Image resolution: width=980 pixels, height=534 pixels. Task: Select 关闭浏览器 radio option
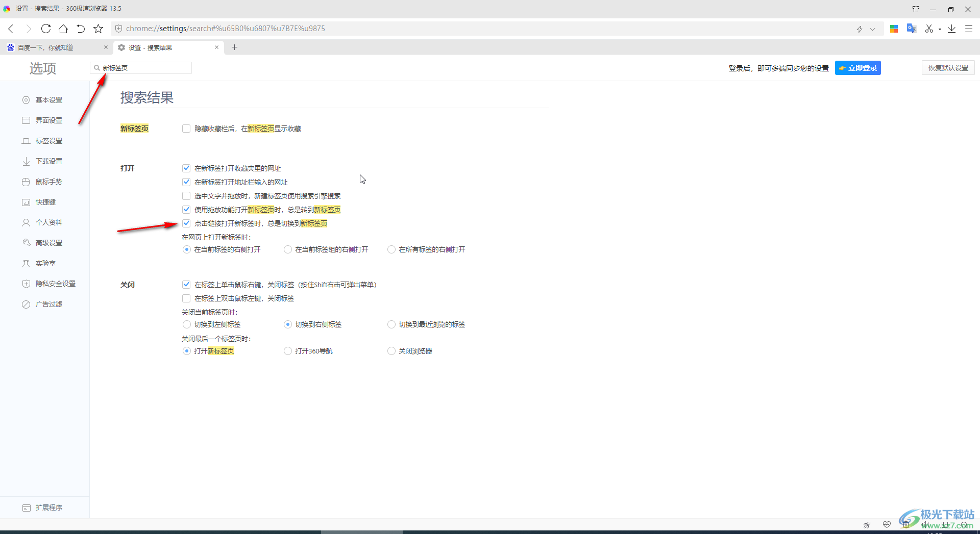tap(391, 351)
